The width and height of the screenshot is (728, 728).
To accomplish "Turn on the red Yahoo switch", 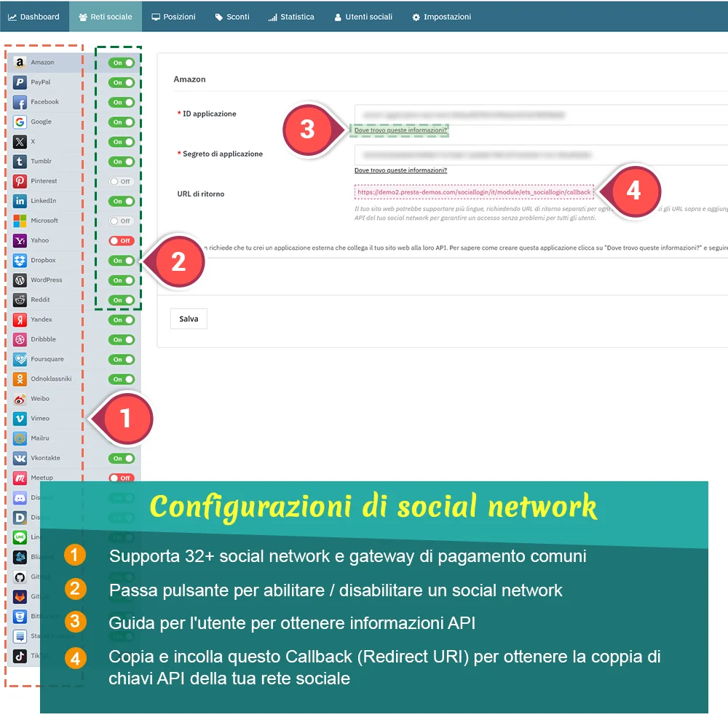I will (122, 240).
